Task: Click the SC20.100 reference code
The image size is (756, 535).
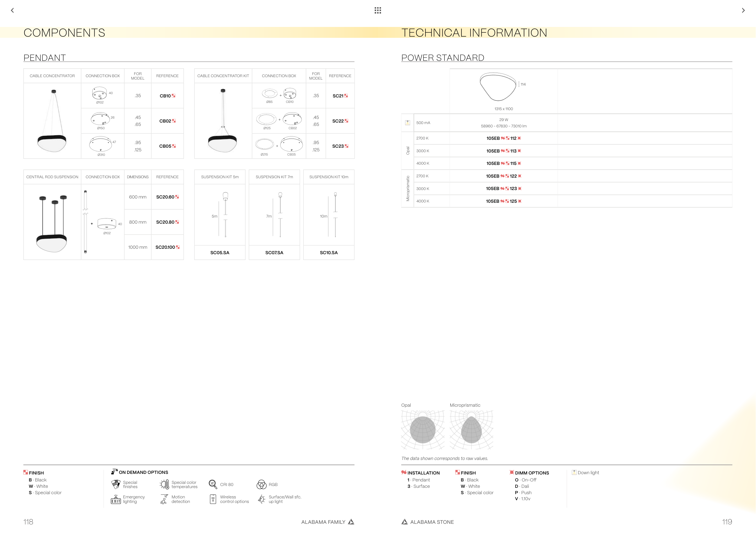Action: (x=165, y=248)
